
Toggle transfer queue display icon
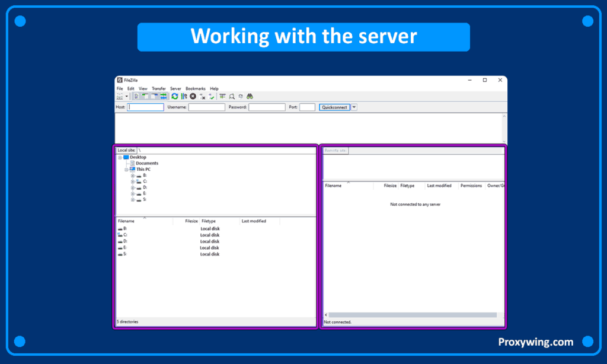pyautogui.click(x=164, y=97)
